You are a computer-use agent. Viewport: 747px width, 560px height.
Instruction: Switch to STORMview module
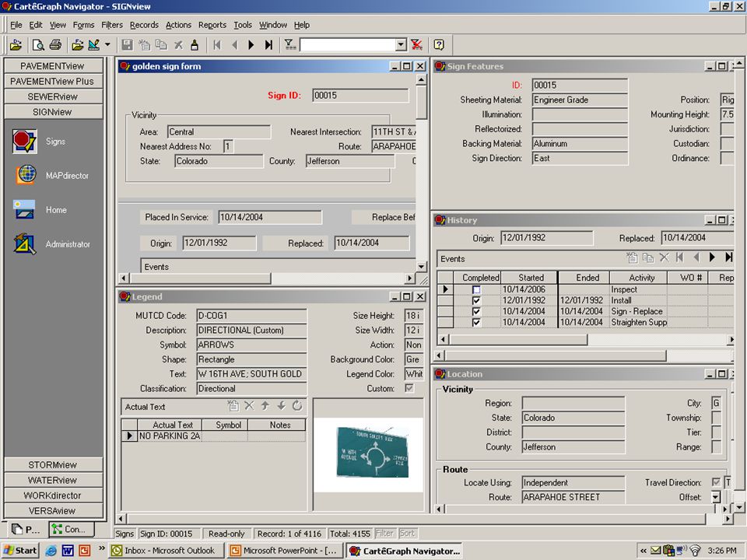[x=53, y=465]
